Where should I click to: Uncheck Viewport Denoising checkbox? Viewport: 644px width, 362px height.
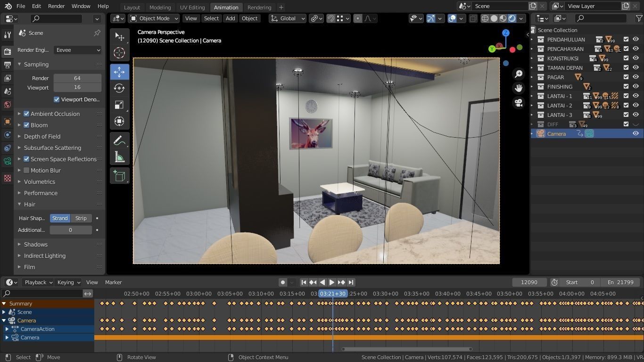click(x=57, y=99)
